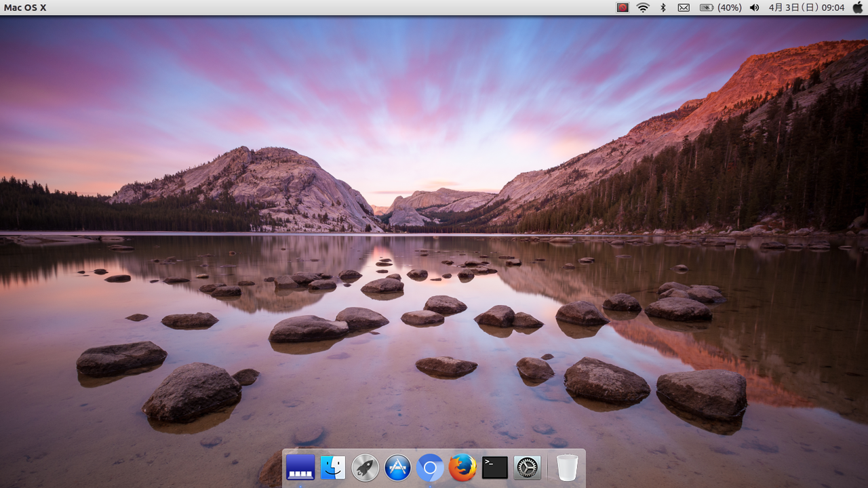The width and height of the screenshot is (868, 488).
Task: Click the red prohibited indicator icon
Action: point(623,7)
